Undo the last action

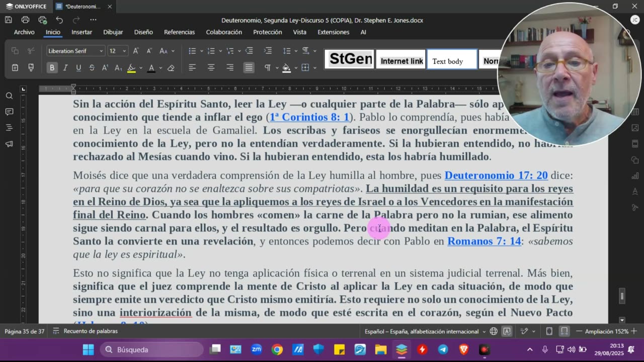point(59,20)
